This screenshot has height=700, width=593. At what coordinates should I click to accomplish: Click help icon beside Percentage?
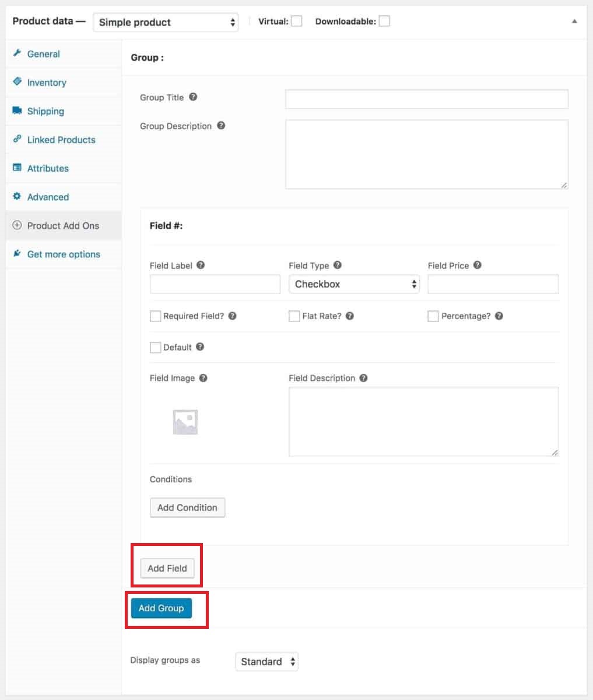click(x=499, y=316)
